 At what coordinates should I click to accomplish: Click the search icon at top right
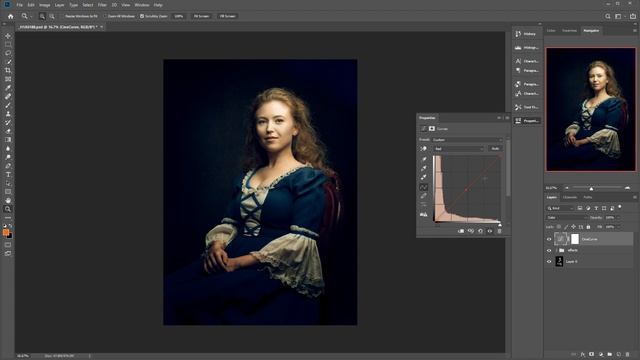[608, 16]
